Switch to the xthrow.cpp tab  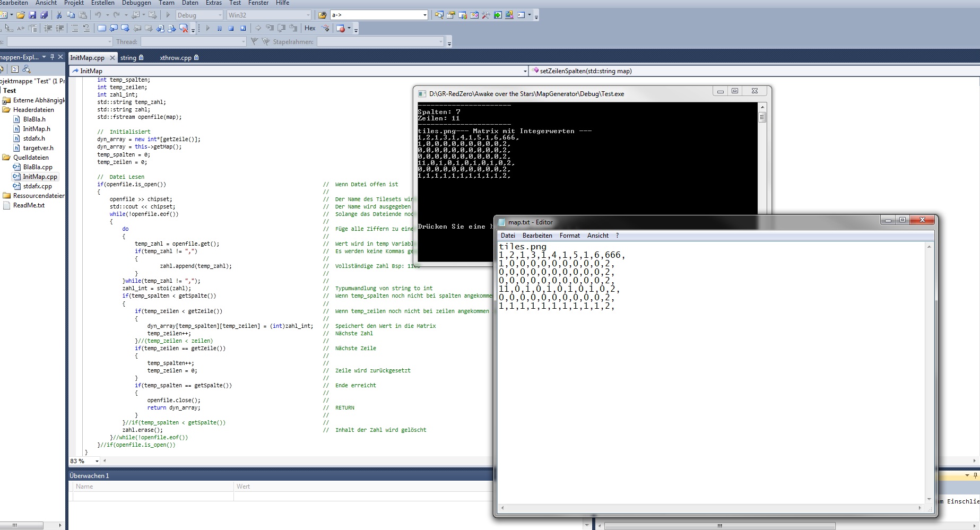pos(176,58)
